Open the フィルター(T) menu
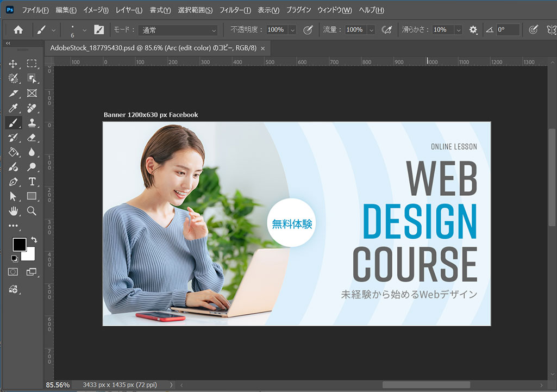Viewport: 557px width, 392px height. [235, 10]
